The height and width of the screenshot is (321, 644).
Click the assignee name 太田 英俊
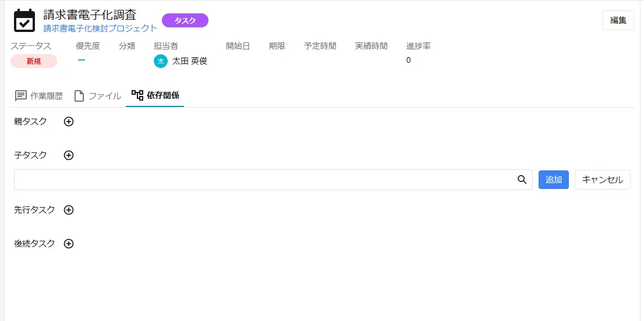coord(189,61)
